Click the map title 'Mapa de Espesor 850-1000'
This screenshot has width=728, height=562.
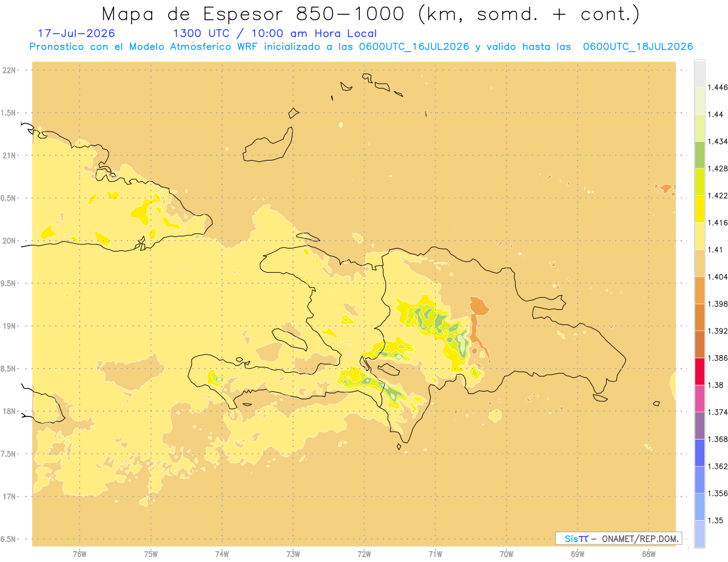(x=256, y=13)
